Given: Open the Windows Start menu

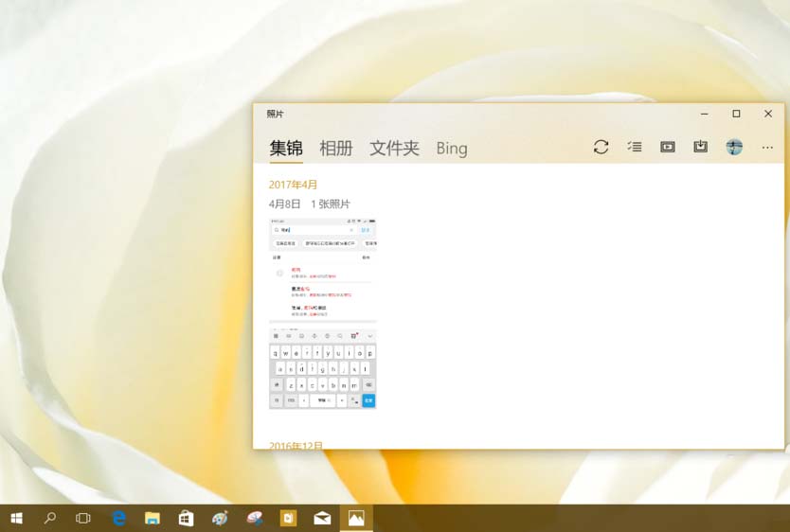Looking at the screenshot, I should (x=16, y=518).
